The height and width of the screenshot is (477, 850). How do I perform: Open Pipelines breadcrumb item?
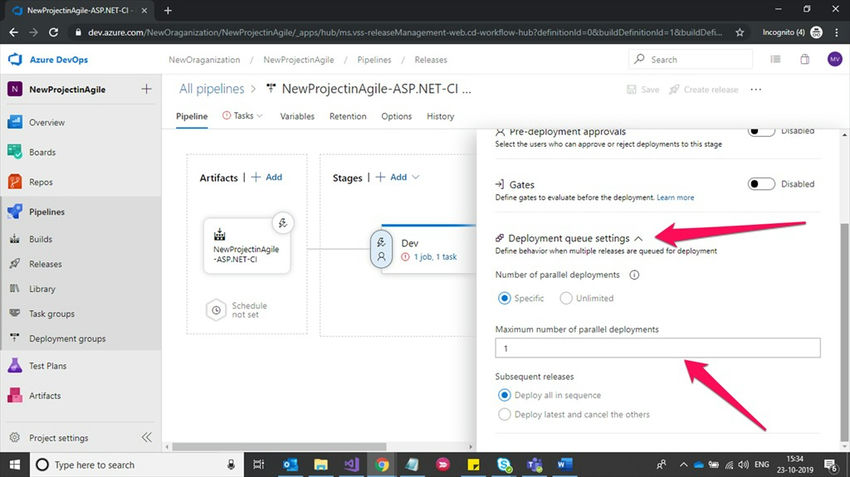[374, 60]
